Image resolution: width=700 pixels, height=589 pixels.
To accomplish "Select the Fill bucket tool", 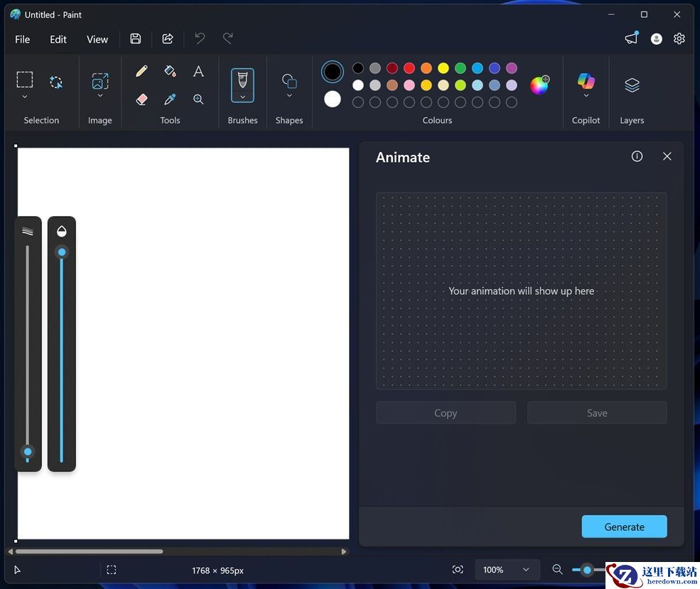I will tap(170, 71).
